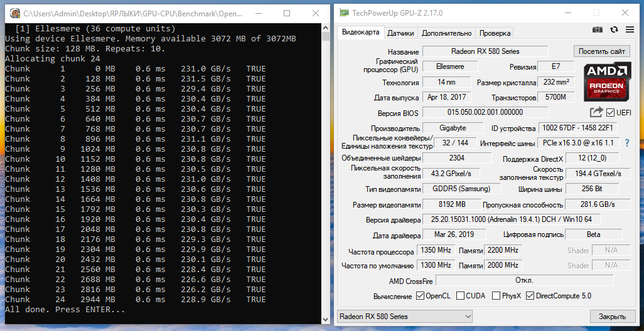Viewport: 644px width, 331px height.
Task: Click the BIOS version field 015.050.002.001.000000
Action: click(485, 112)
